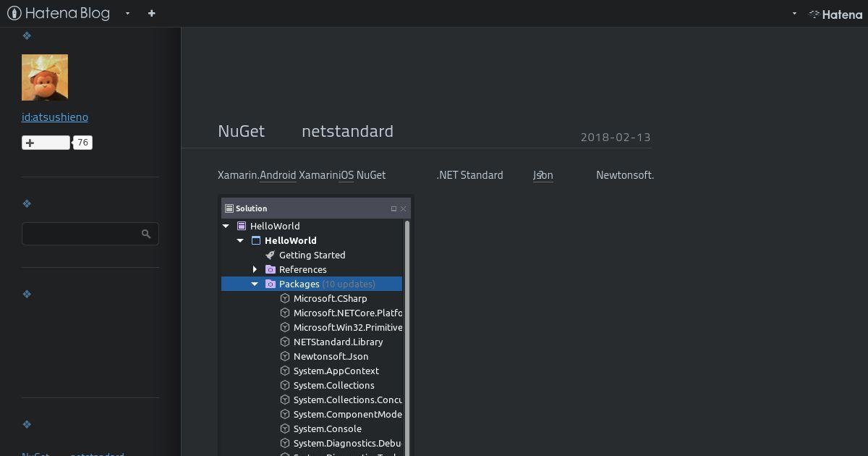This screenshot has height=456, width=868.
Task: Click the Solution panel vertical scrollbar
Action: coord(407,337)
